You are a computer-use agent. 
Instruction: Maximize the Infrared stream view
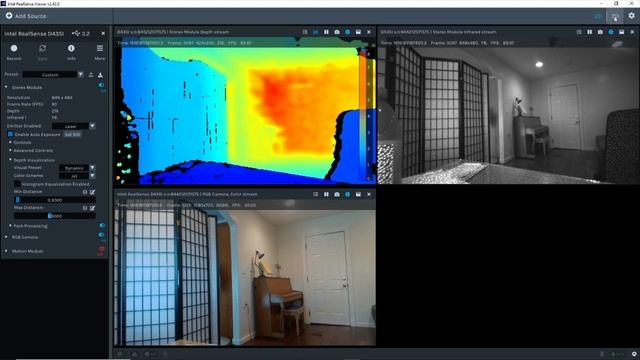pos(621,32)
